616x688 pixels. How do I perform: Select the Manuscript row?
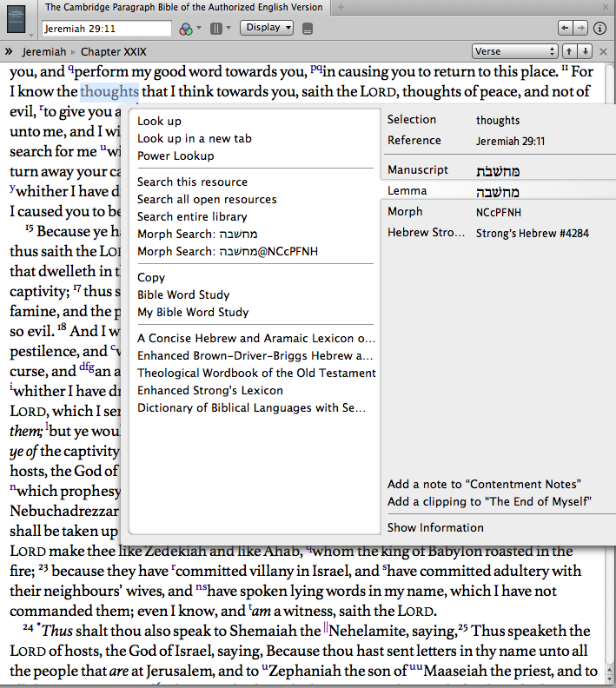[500, 170]
